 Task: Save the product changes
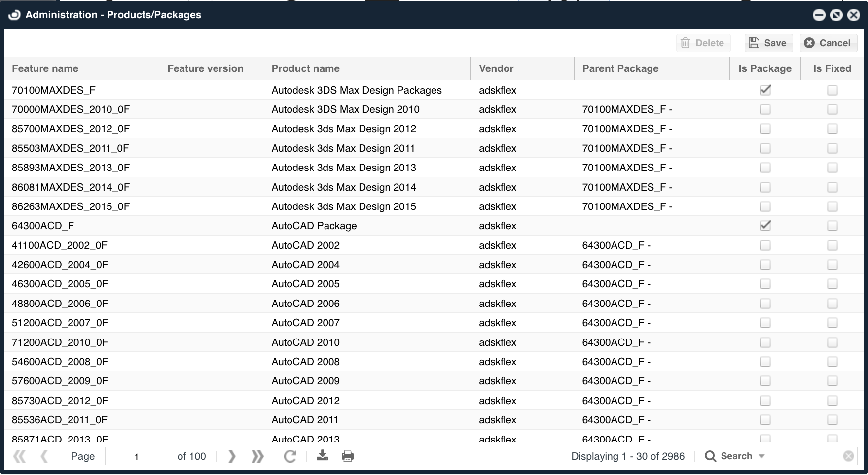[x=768, y=43]
